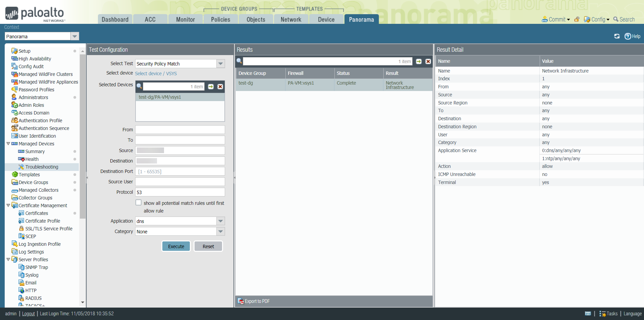Viewport: 644px width, 320px height.
Task: Open the Administrators page
Action: click(x=33, y=97)
